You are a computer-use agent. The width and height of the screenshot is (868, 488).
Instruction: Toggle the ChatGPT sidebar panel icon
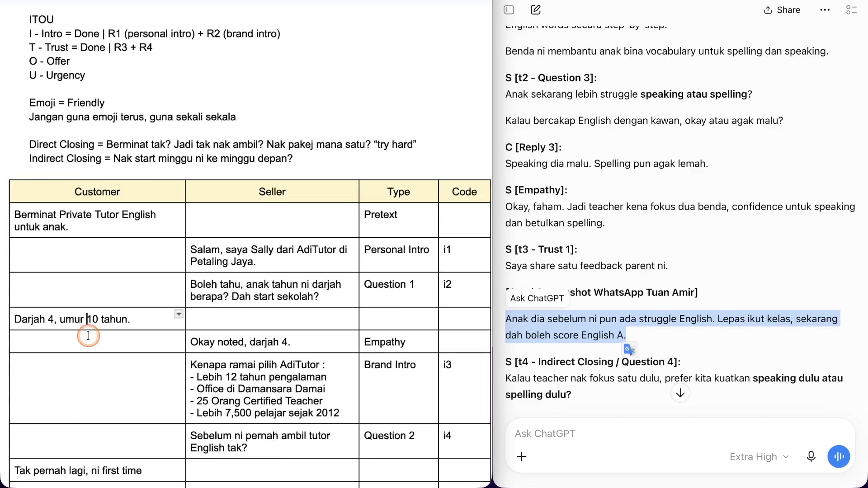coord(509,10)
